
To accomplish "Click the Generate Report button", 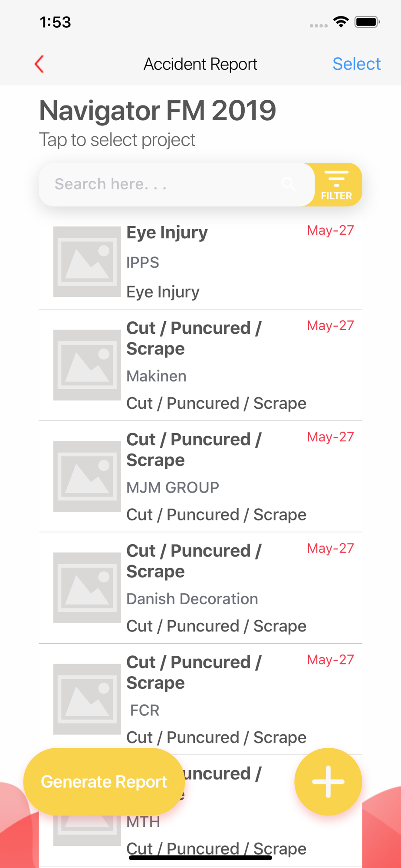I will click(104, 782).
